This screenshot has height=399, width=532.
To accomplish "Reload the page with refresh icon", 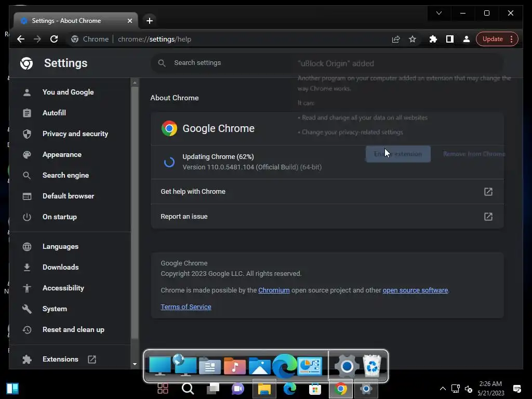I will pos(54,39).
